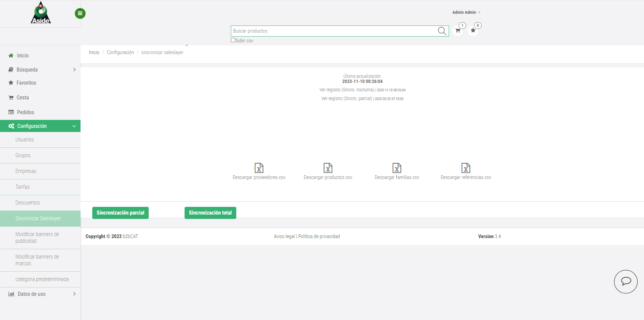Click Ver registro (Sincro. nocturna)
The image size is (644, 320).
coord(346,90)
